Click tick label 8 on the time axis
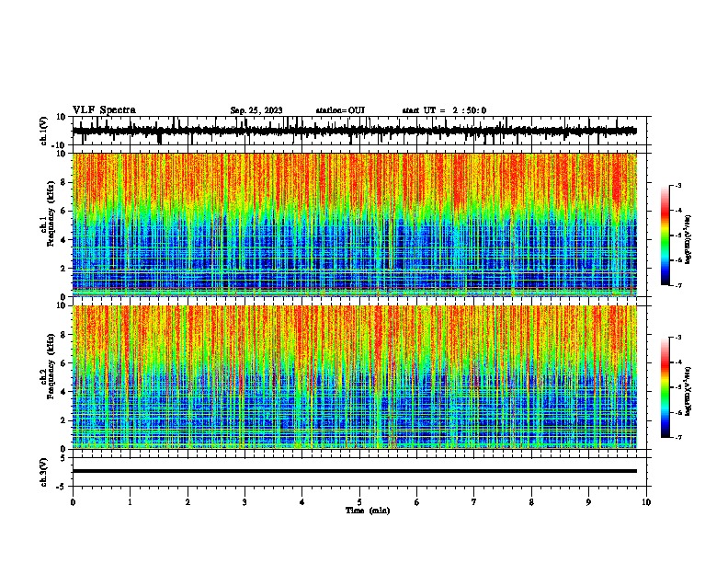Screen dimensions: 728x563 click(531, 502)
